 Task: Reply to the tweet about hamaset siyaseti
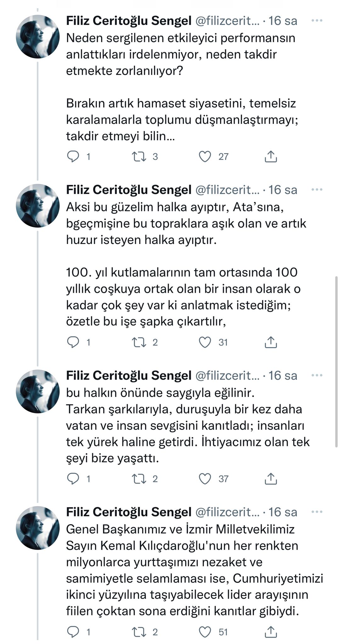tap(73, 156)
